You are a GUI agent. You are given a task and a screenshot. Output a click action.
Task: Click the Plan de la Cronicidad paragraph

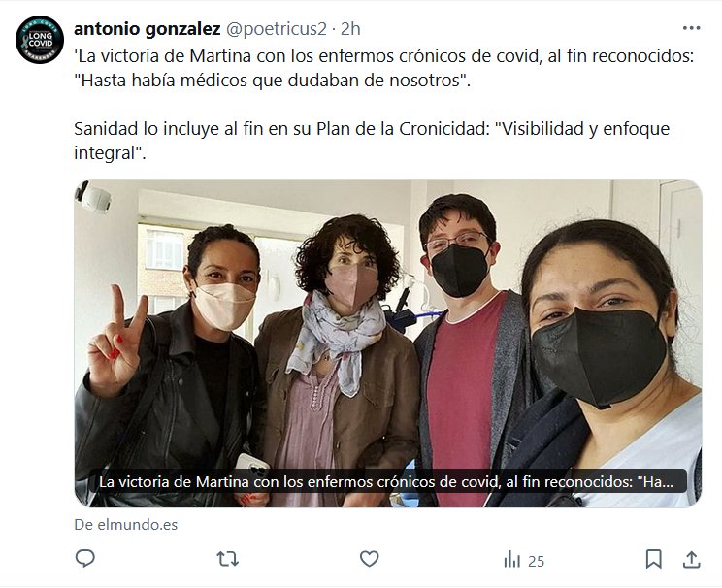372,141
